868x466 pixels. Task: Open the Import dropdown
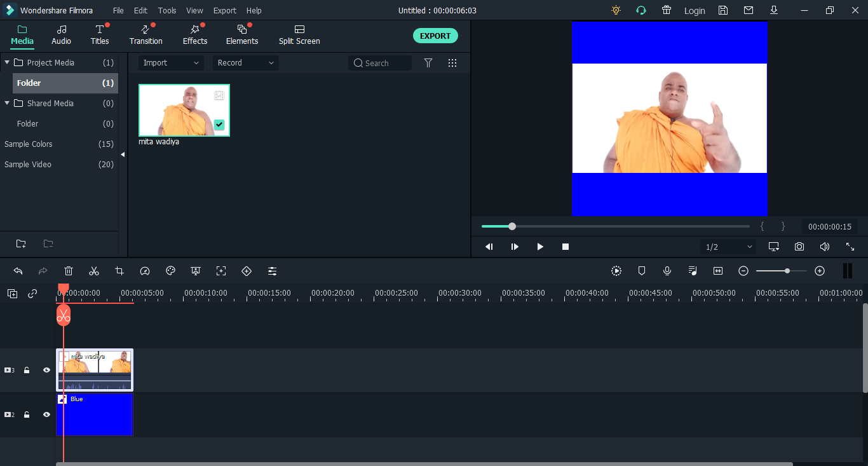pyautogui.click(x=171, y=63)
